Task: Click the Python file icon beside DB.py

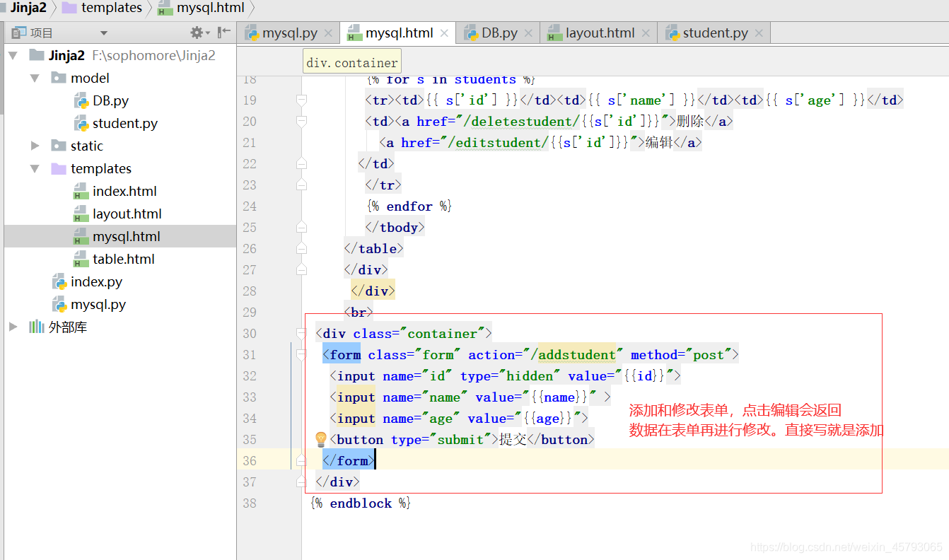Action: (78, 100)
